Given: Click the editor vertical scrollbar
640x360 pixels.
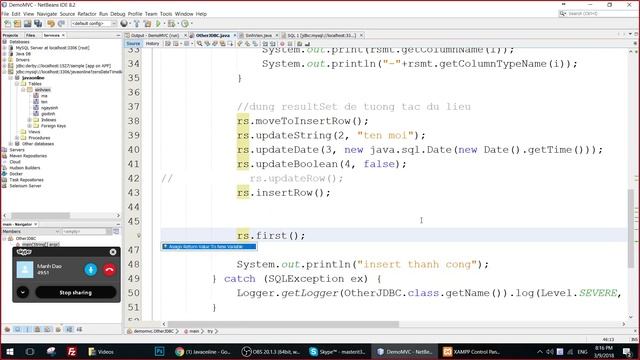Looking at the screenshot, I should [631, 229].
